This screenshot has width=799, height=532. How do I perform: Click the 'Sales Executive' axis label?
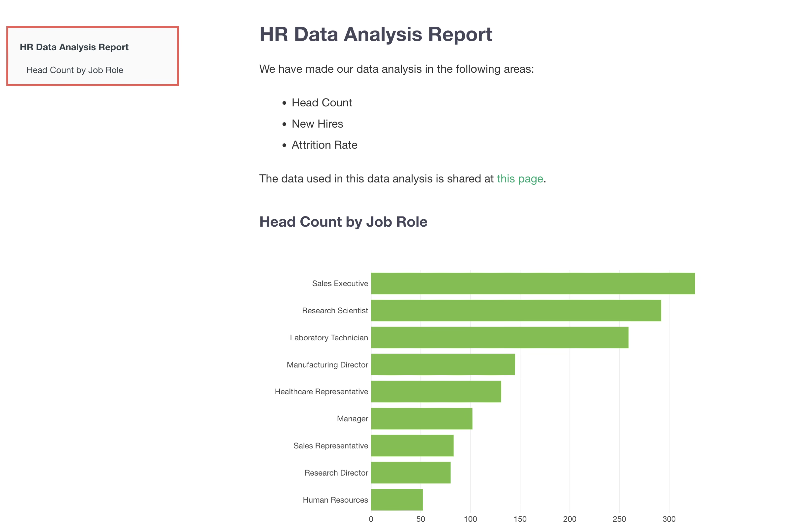340,284
